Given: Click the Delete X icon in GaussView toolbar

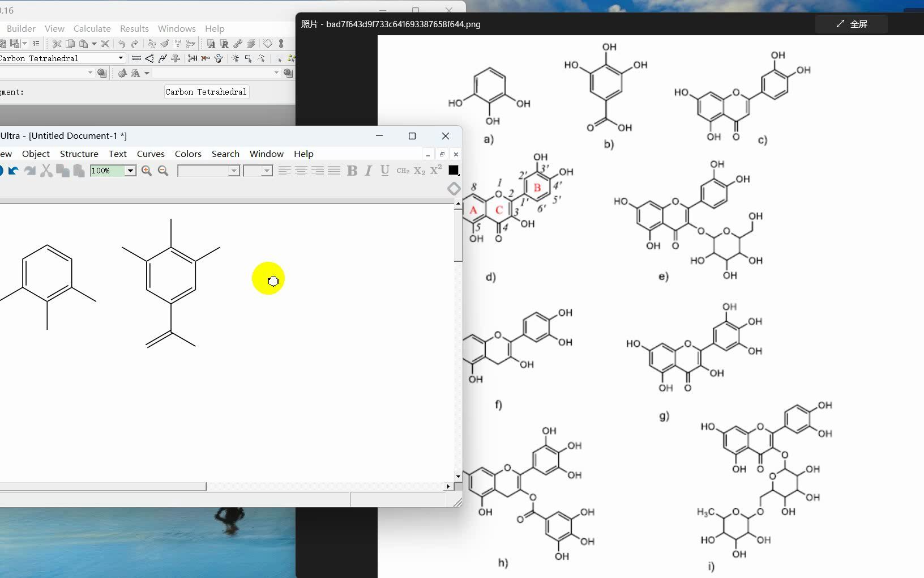Looking at the screenshot, I should pos(105,44).
